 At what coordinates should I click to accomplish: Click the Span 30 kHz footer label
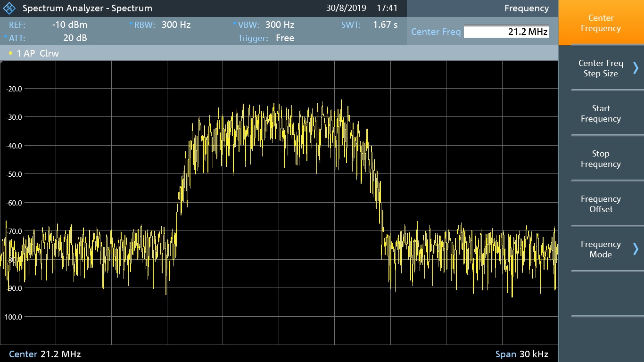[x=522, y=354]
